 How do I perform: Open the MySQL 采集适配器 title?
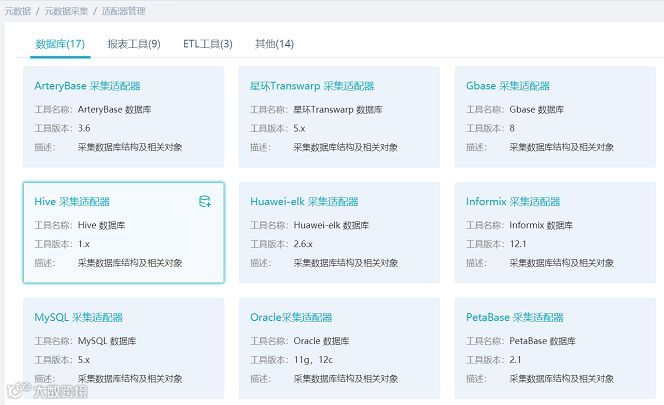79,317
